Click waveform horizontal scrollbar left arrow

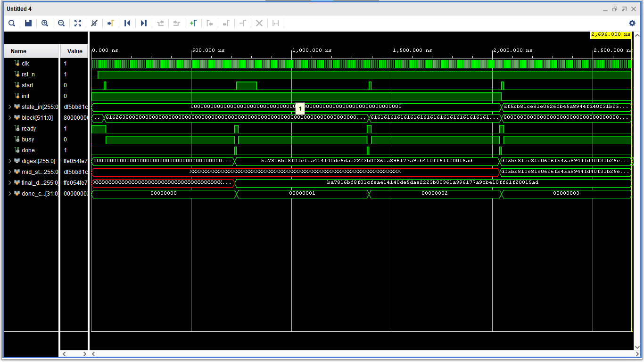pyautogui.click(x=93, y=354)
